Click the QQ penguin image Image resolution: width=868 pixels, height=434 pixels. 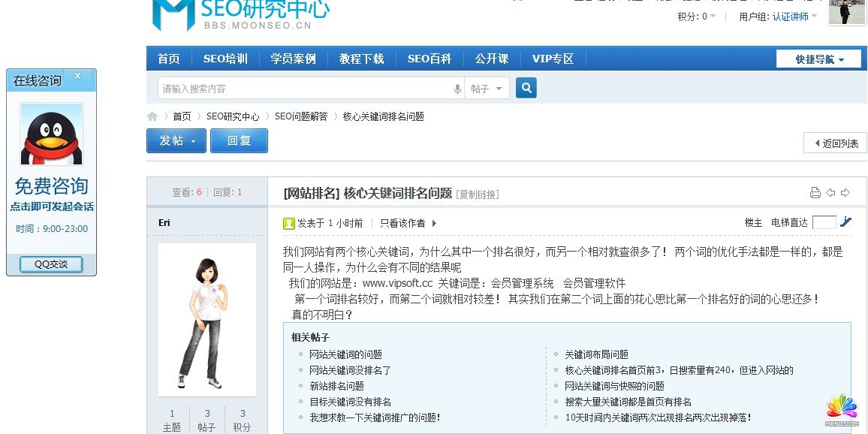51,134
